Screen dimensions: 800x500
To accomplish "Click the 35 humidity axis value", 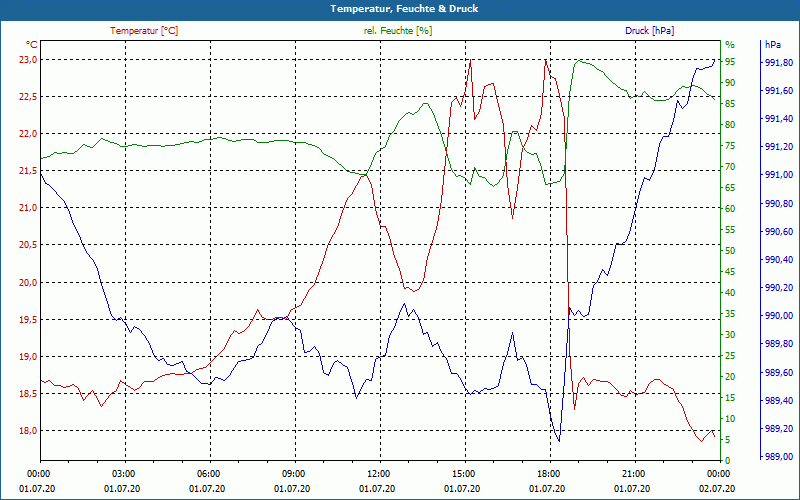I will click(x=730, y=313).
